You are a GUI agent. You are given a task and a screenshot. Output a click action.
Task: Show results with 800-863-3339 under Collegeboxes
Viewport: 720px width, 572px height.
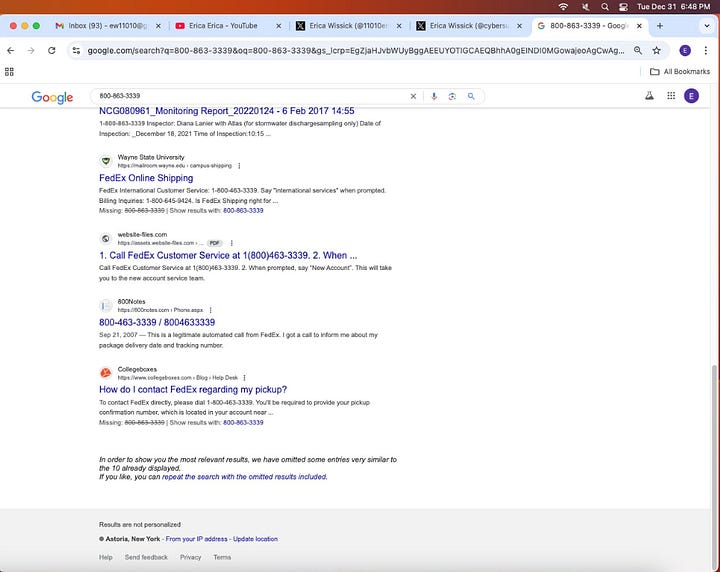point(243,423)
